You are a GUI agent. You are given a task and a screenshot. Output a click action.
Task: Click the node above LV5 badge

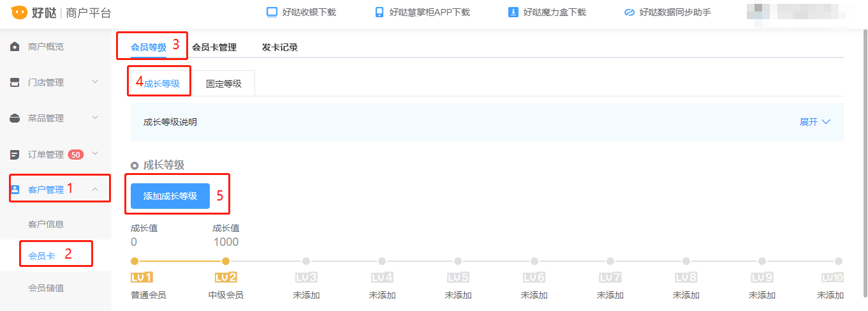click(458, 261)
